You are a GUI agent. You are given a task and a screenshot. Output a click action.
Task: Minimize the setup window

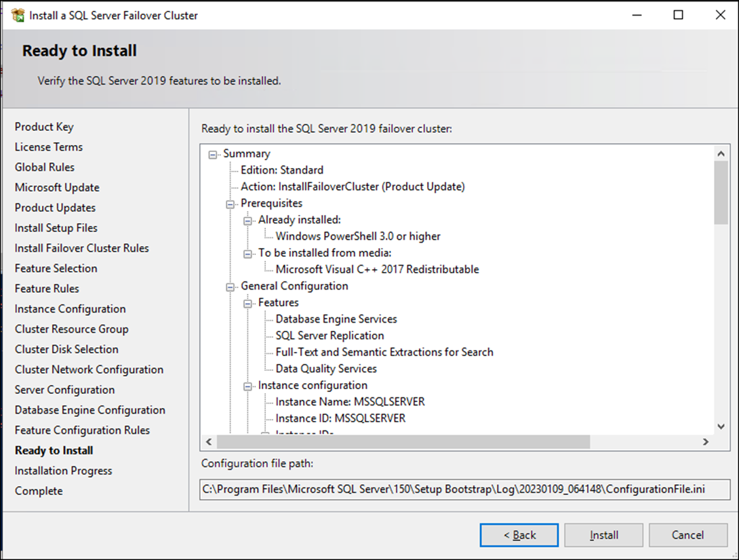(637, 15)
